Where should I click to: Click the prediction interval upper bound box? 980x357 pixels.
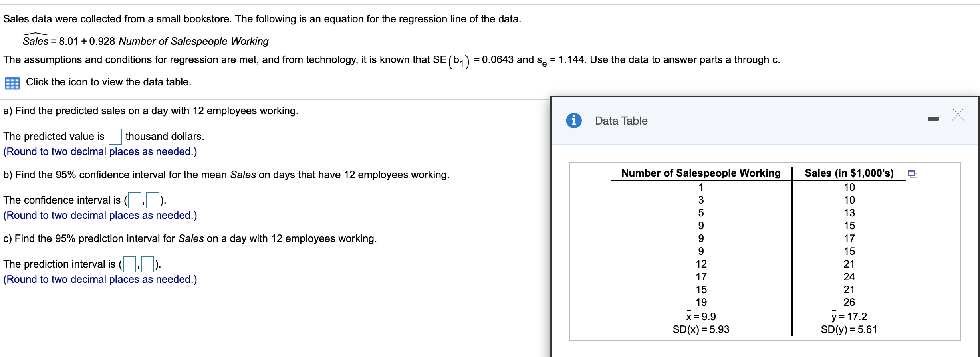(x=149, y=264)
